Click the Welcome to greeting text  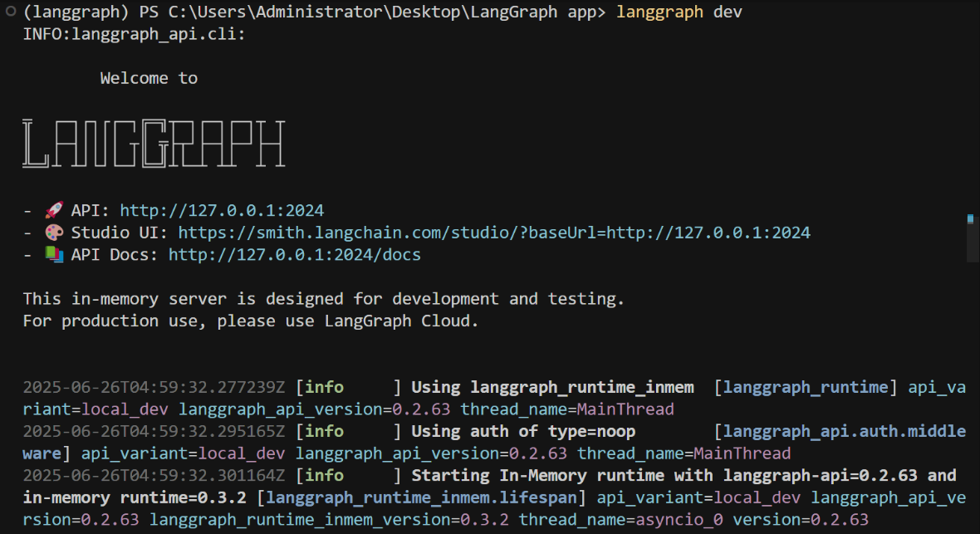[x=149, y=78]
